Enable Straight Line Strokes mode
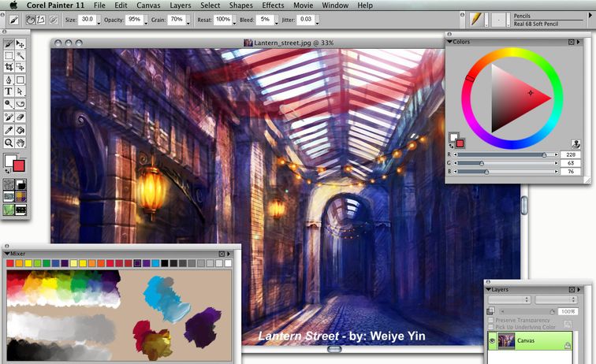The width and height of the screenshot is (596, 364). point(40,20)
